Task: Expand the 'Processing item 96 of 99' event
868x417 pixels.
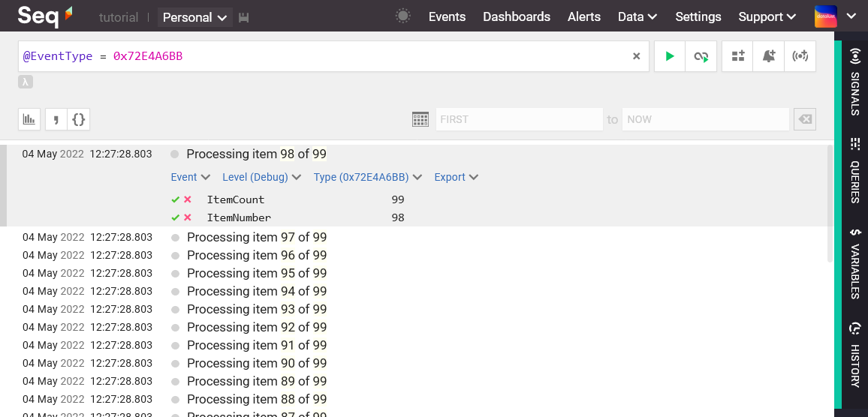Action: (257, 255)
